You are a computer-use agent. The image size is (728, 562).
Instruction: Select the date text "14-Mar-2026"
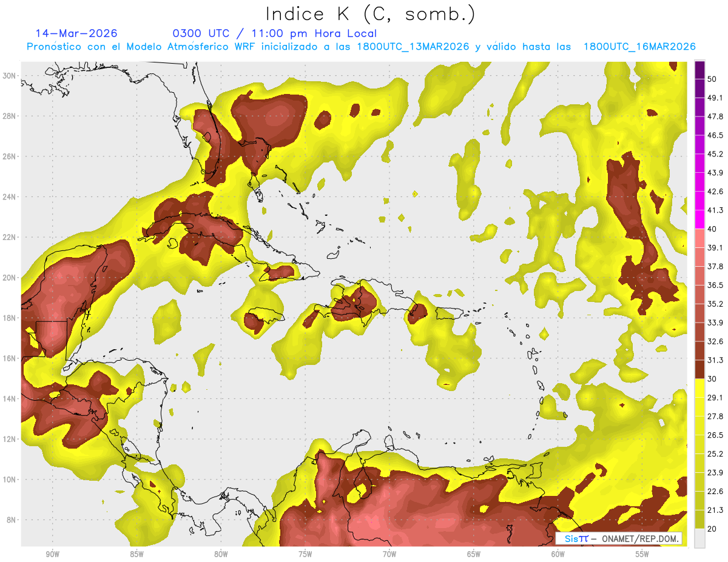[76, 33]
